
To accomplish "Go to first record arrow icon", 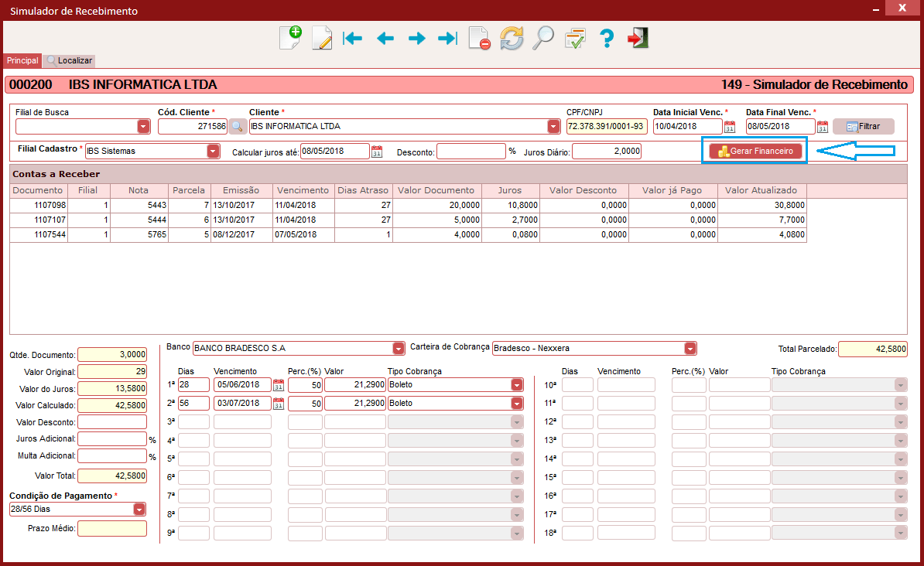I will point(353,39).
